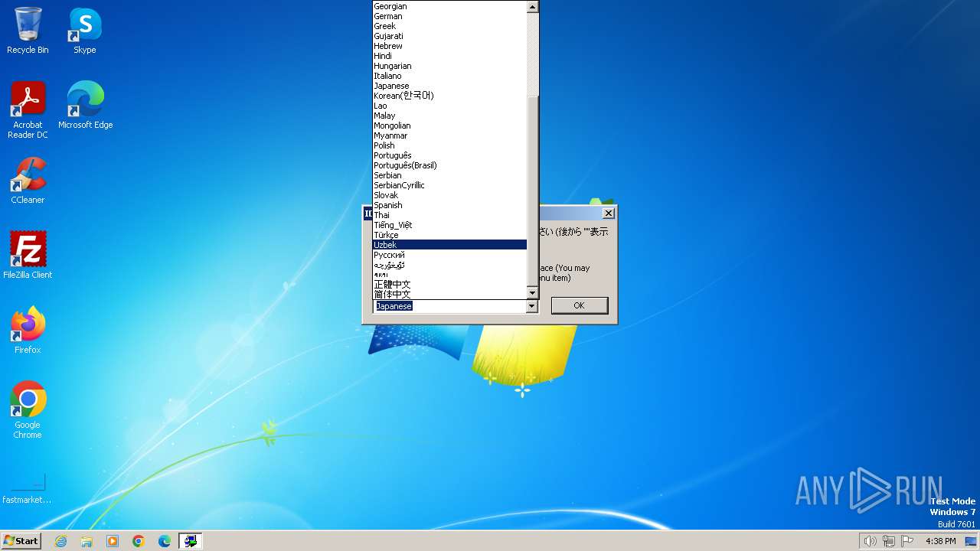
Task: Open the Google Chrome desktop shortcut
Action: [x=28, y=410]
